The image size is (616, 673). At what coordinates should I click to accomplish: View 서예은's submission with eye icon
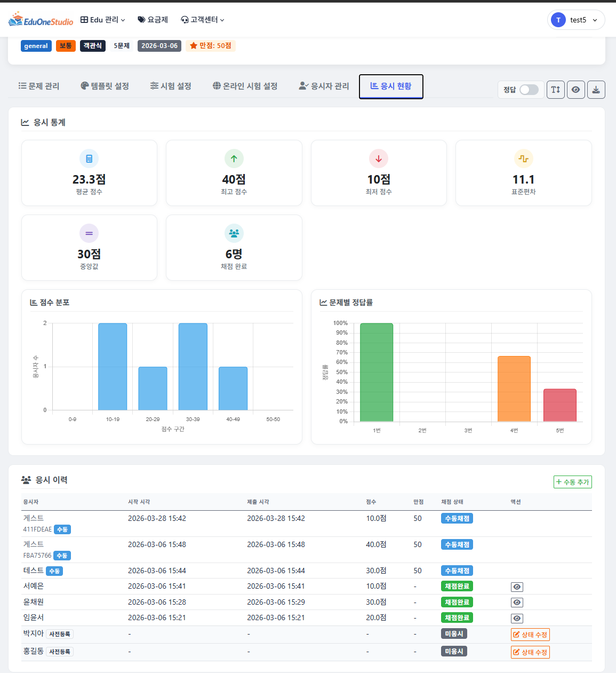click(x=516, y=587)
